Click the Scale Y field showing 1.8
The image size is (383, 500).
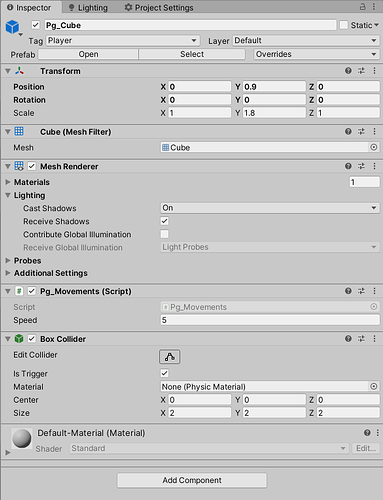coord(274,113)
